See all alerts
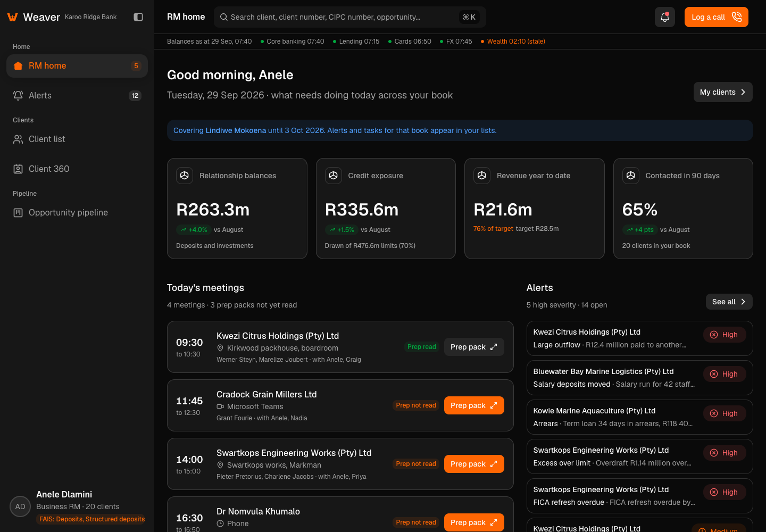This screenshot has height=532, width=766. pyautogui.click(x=729, y=302)
